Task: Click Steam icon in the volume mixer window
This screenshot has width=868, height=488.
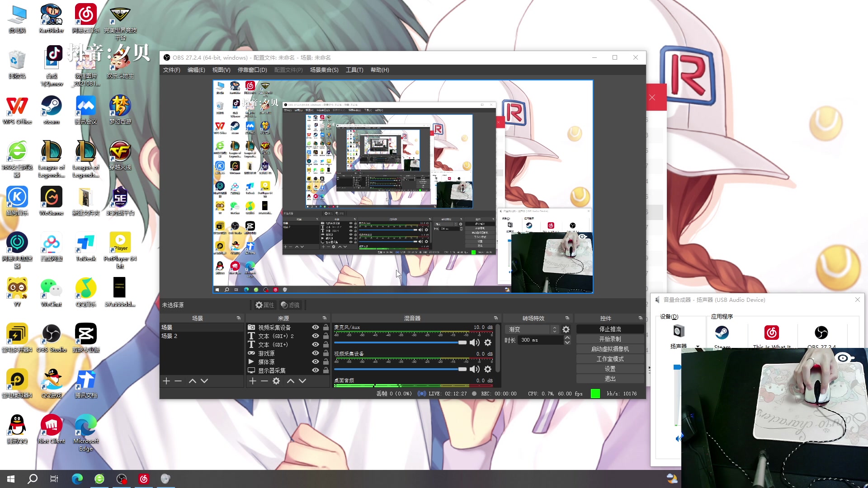Action: click(x=722, y=333)
